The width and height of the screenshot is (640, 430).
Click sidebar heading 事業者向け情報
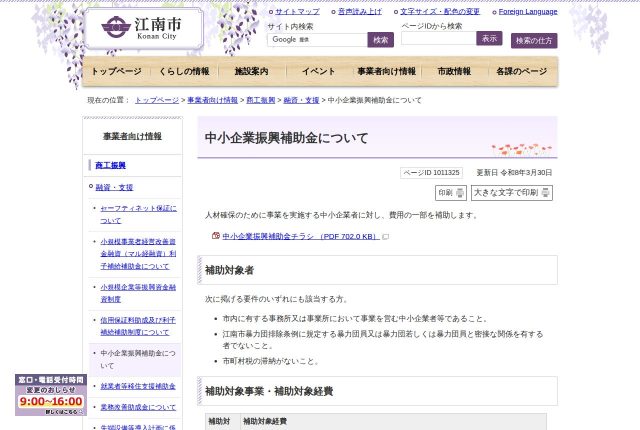coord(132,136)
